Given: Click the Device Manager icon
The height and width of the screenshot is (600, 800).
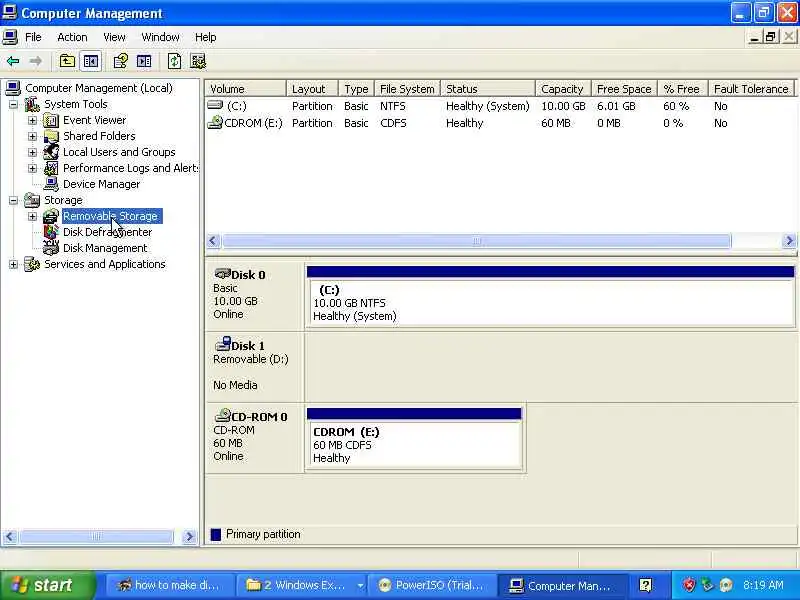Looking at the screenshot, I should [x=51, y=184].
